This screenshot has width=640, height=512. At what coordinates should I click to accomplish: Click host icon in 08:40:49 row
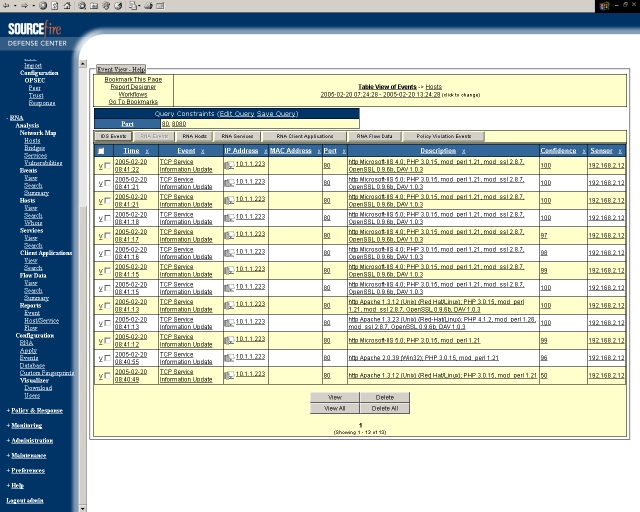click(229, 376)
